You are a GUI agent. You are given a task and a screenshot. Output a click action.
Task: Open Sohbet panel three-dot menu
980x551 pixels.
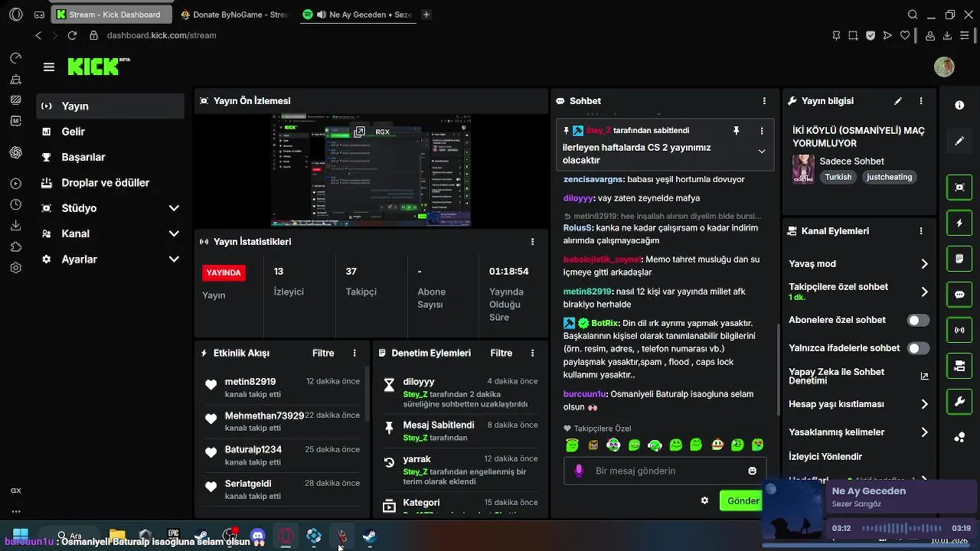[x=764, y=101]
